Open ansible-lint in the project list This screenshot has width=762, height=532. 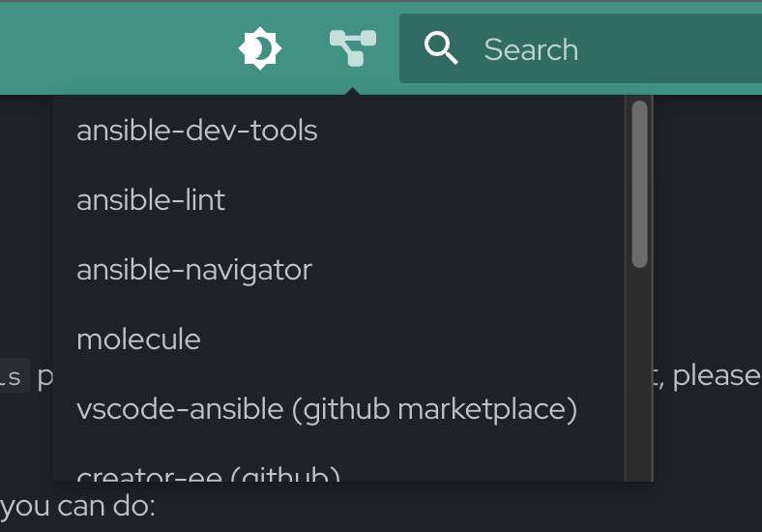click(151, 200)
